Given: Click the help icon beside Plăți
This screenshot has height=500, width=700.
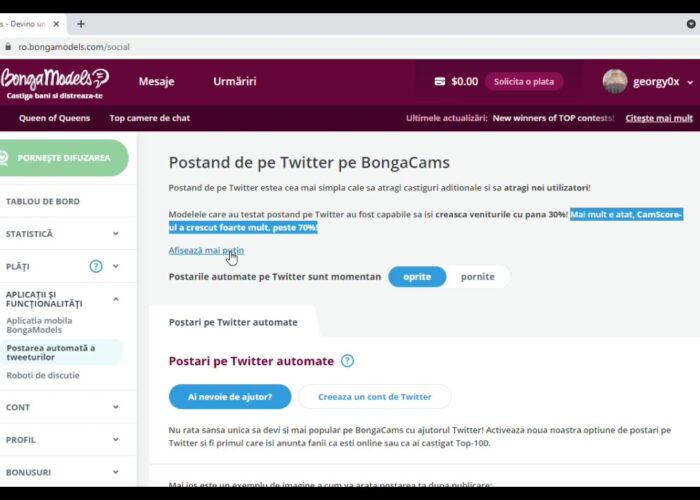Looking at the screenshot, I should click(96, 266).
